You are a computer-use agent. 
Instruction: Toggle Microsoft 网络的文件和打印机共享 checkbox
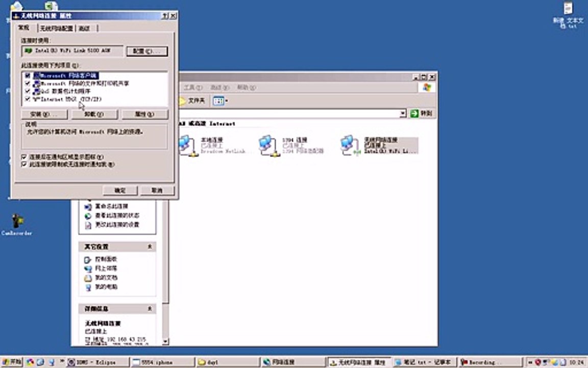pyautogui.click(x=28, y=83)
